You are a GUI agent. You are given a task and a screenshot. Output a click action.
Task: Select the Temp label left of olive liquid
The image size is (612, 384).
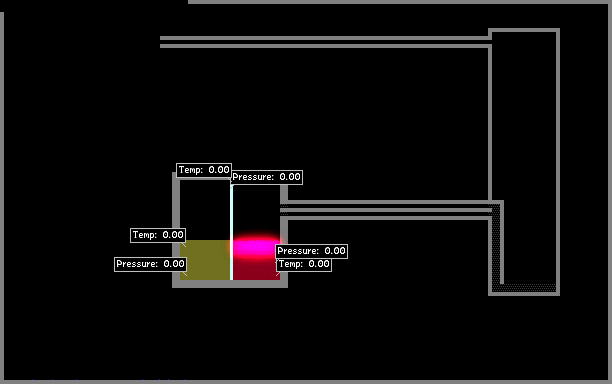pos(158,235)
